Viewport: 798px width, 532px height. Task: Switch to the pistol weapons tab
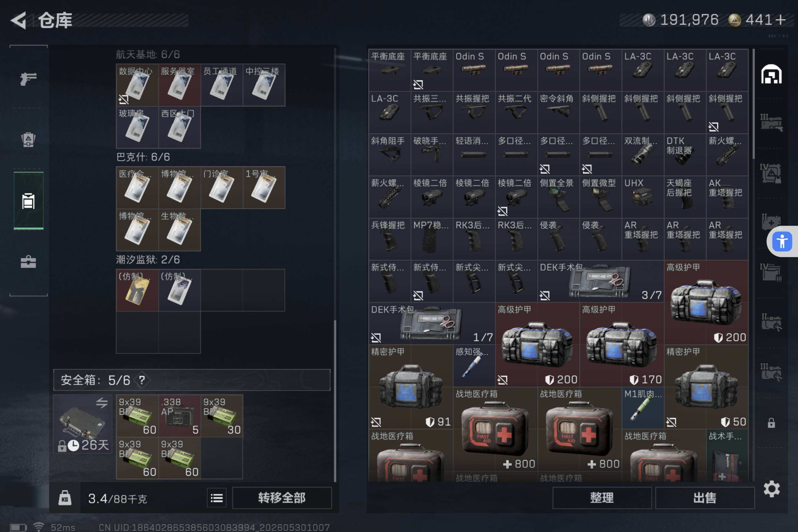point(28,79)
